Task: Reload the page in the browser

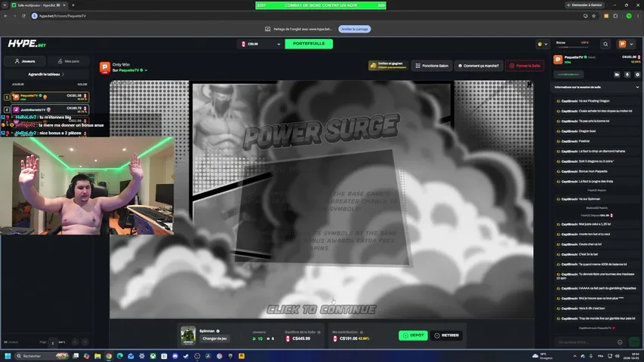Action: click(x=23, y=16)
